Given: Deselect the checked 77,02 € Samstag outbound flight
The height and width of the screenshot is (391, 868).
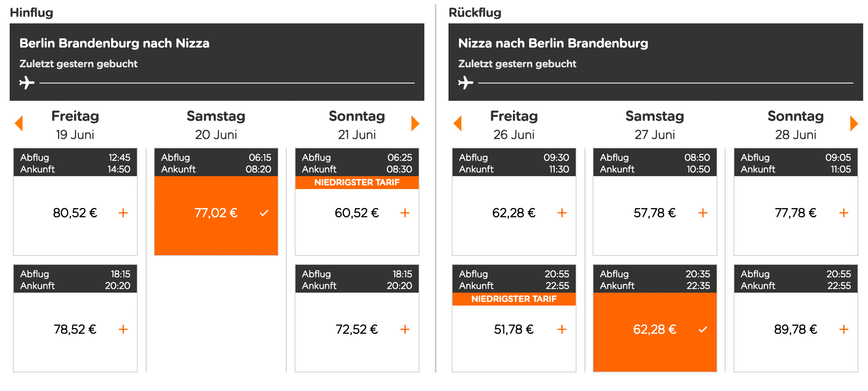Looking at the screenshot, I should [x=265, y=213].
